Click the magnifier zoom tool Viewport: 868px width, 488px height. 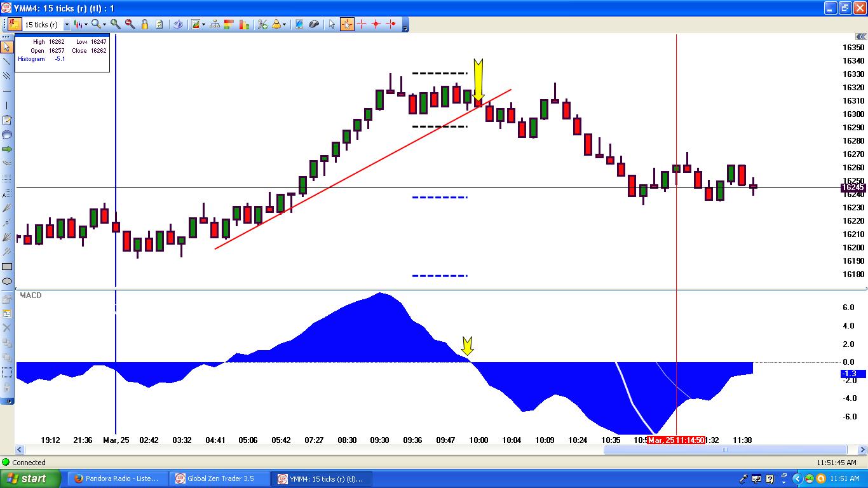coord(95,25)
